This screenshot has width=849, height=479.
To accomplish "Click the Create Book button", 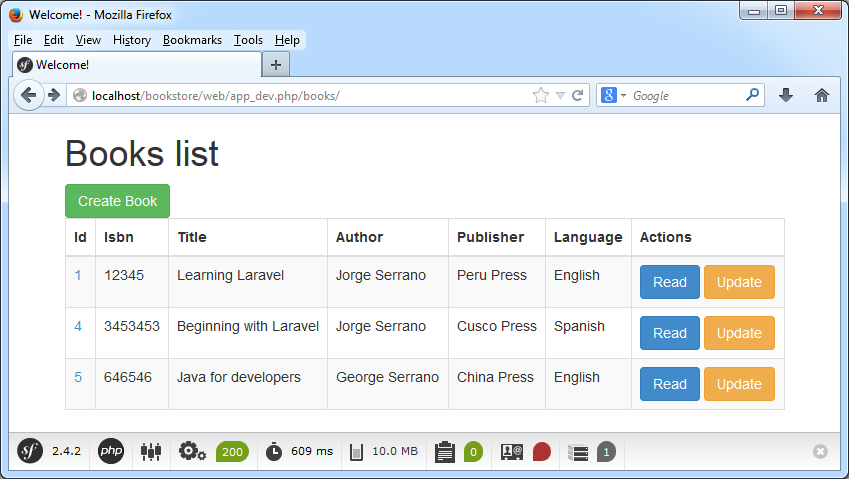I will tap(117, 201).
